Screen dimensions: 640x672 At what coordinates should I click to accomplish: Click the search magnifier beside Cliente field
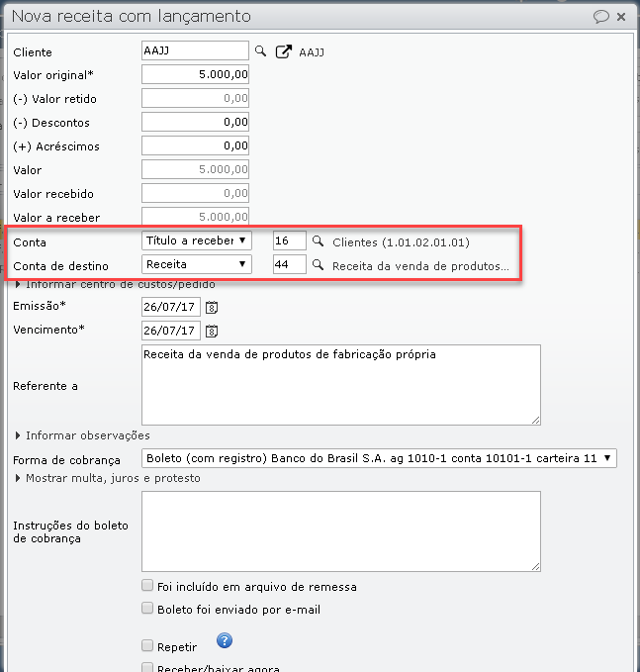260,51
